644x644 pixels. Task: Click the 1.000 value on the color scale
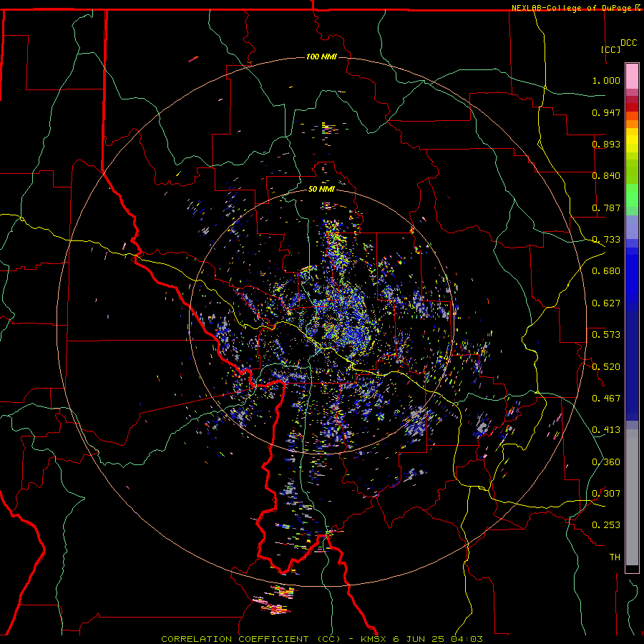coord(606,80)
